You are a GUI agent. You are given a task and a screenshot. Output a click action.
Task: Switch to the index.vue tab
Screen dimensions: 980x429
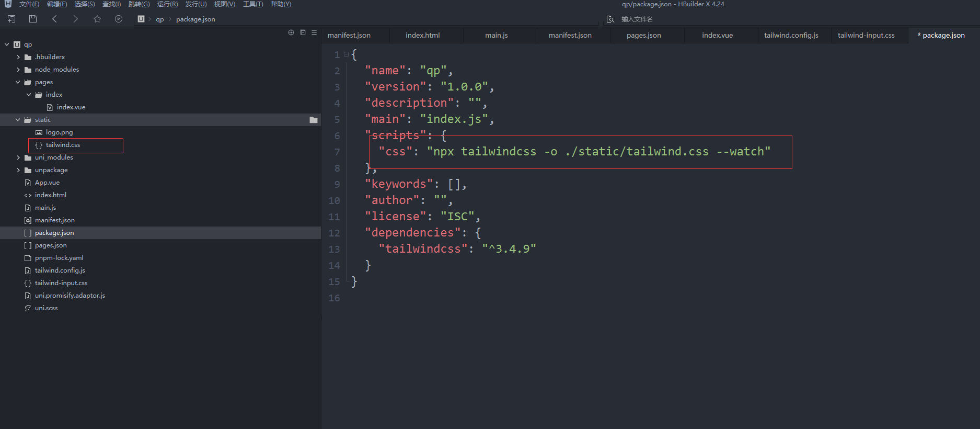(x=718, y=36)
